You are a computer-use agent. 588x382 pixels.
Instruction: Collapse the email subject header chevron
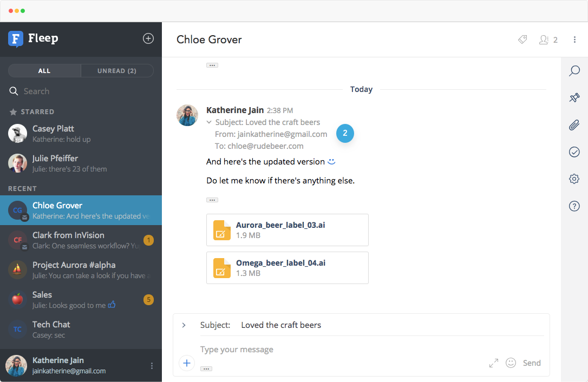point(209,122)
